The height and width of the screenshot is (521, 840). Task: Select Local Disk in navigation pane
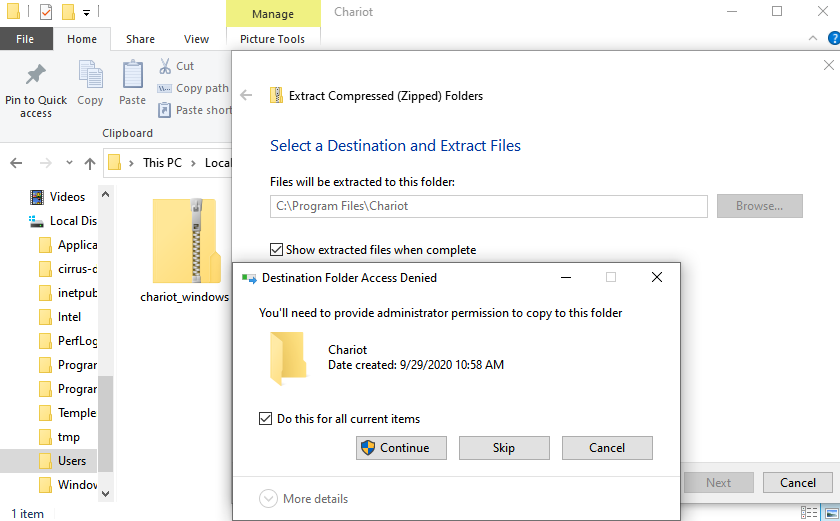coord(63,221)
